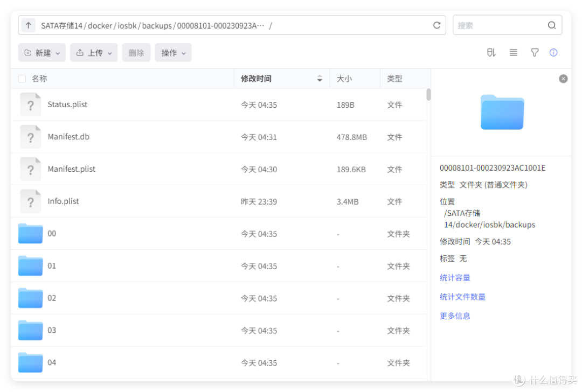Open the 更多信息 link
582x392 pixels.
click(455, 316)
